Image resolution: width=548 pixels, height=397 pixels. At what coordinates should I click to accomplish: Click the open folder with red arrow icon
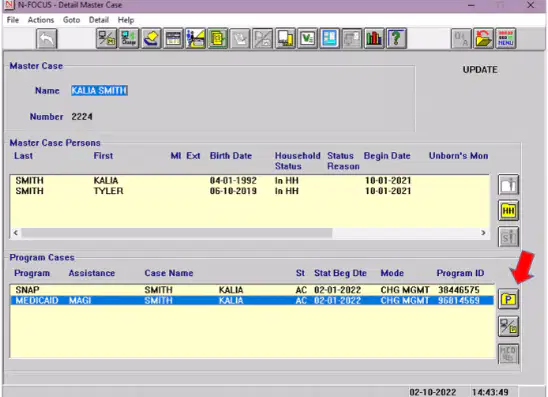[483, 38]
